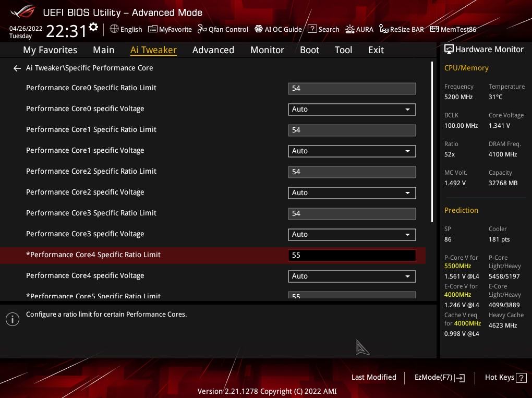Viewport: 532px width, 398px height.
Task: Click the back arrow to Ai Tweaker
Action: (x=17, y=68)
